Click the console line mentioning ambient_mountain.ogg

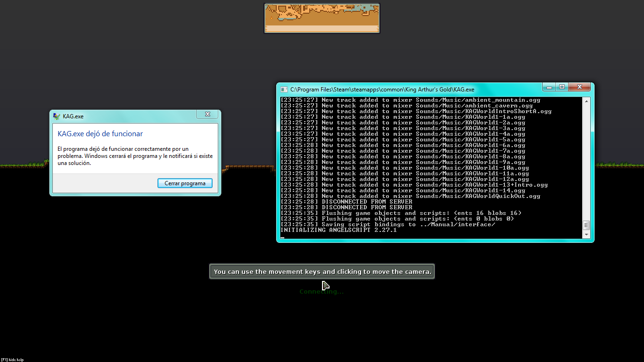tap(410, 100)
